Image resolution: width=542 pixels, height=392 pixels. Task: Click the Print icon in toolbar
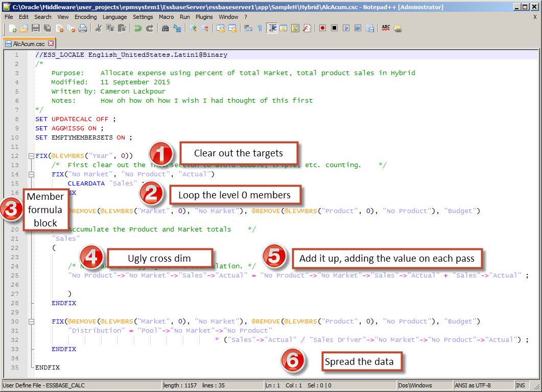(83, 28)
